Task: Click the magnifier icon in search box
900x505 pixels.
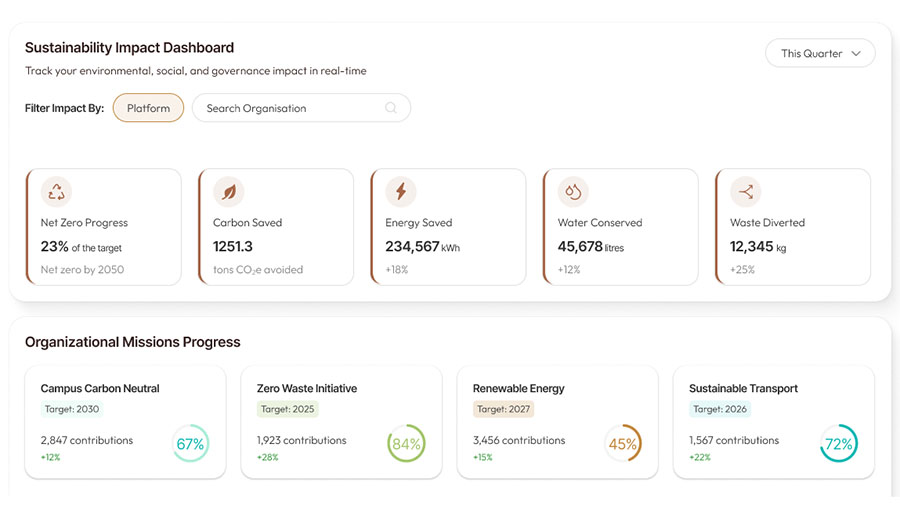Action: 391,108
